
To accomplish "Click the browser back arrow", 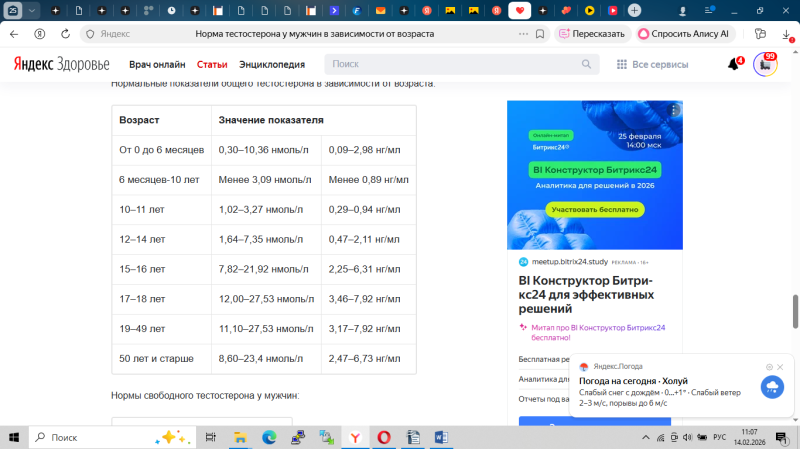I will tap(14, 33).
